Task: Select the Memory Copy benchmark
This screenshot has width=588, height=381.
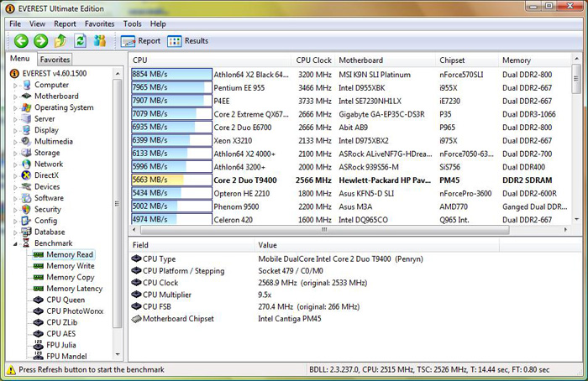Action: [x=70, y=277]
